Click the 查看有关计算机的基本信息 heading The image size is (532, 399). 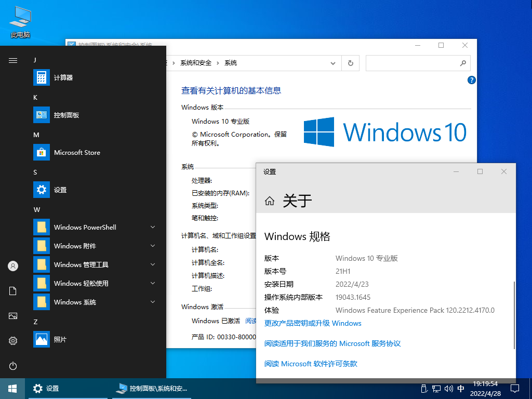[x=231, y=90]
